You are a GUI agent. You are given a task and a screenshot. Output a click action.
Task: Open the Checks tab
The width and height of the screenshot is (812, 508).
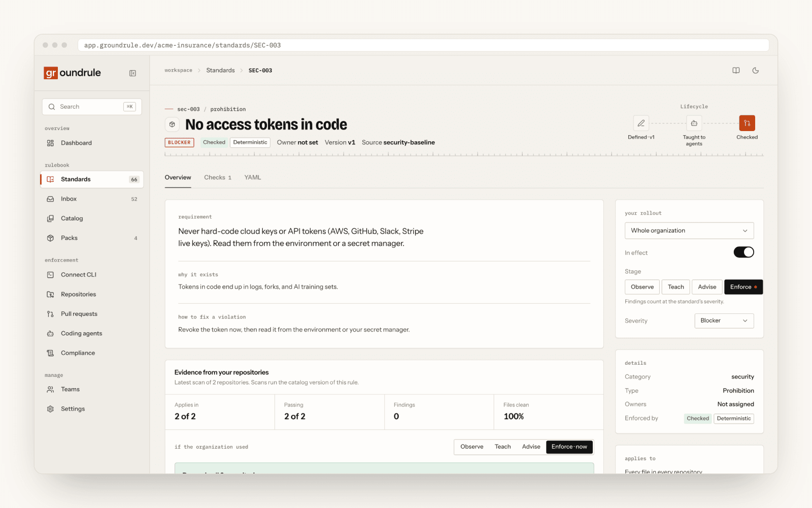(218, 178)
